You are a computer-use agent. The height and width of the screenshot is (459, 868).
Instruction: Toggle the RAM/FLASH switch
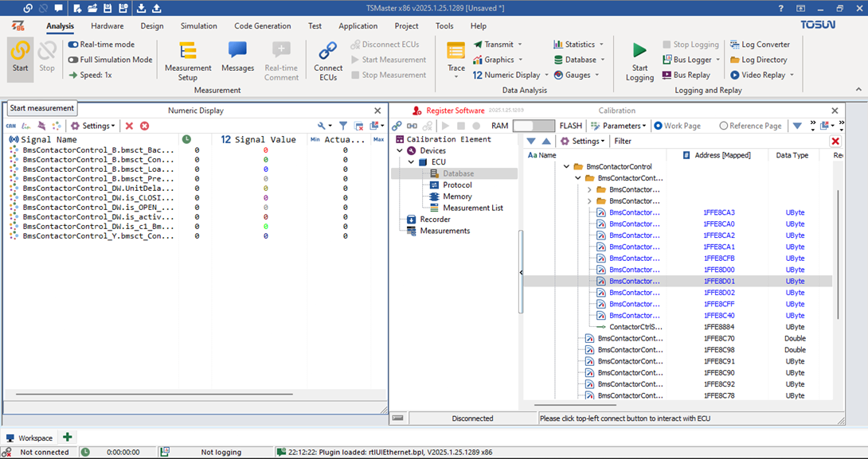pos(534,126)
